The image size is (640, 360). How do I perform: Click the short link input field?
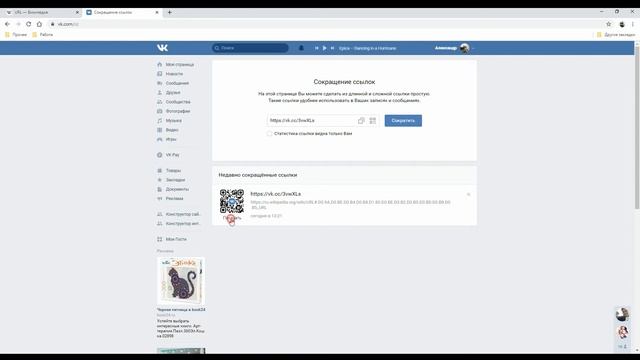tap(311, 120)
